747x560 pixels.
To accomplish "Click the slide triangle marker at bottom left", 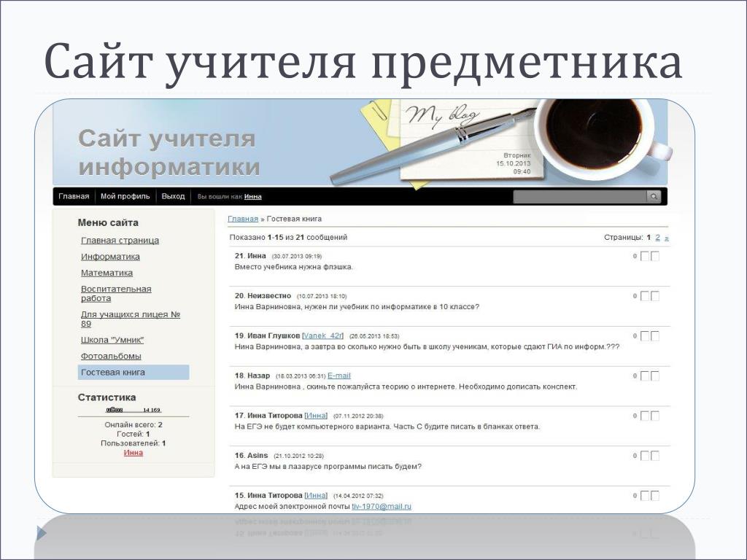I will coord(42,533).
